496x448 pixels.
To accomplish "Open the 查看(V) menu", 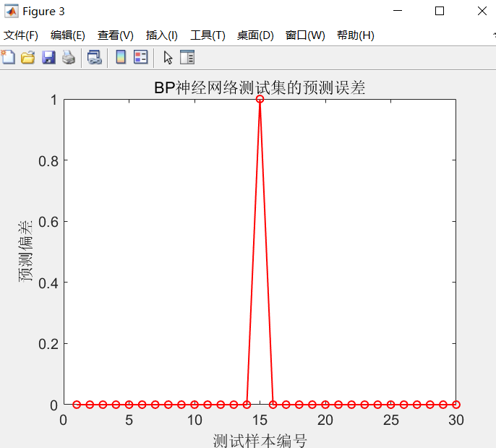I will pyautogui.click(x=116, y=35).
